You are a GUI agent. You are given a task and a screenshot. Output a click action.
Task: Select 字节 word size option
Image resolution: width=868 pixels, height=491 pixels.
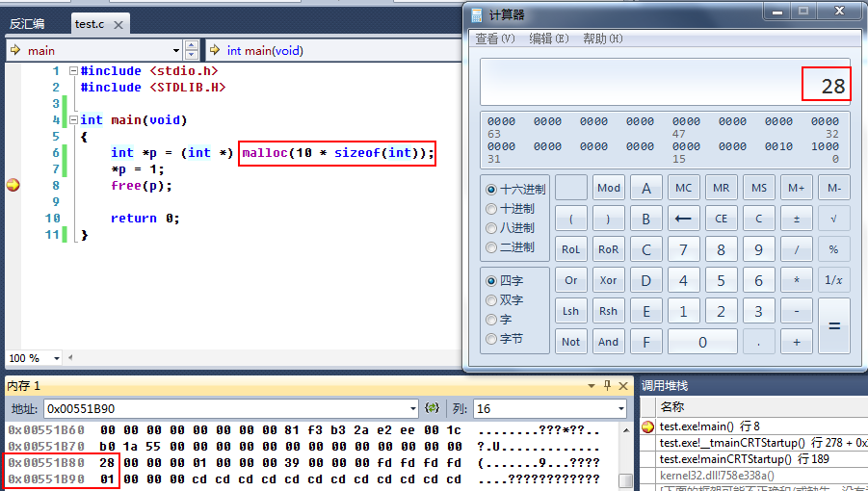point(504,338)
